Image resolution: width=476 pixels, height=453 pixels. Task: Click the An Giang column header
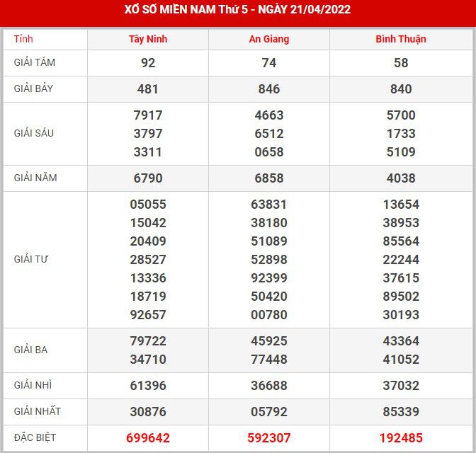(269, 39)
